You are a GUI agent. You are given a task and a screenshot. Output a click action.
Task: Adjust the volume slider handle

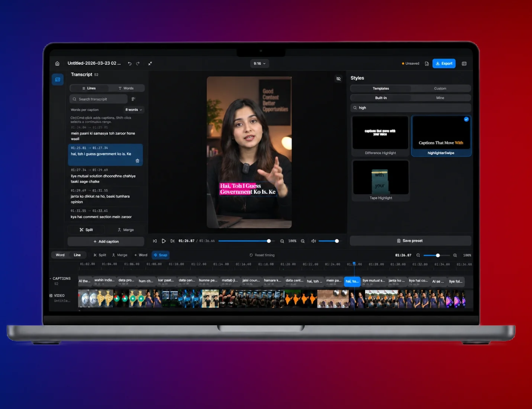point(337,241)
